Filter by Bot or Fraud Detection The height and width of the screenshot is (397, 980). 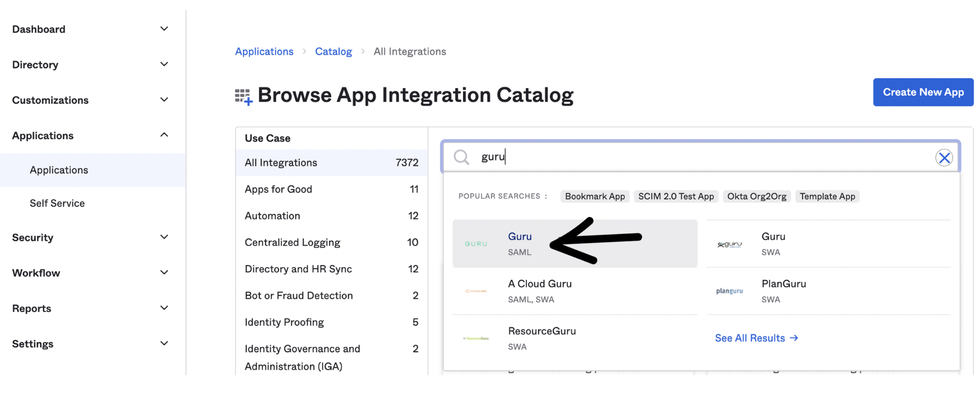click(332, 296)
